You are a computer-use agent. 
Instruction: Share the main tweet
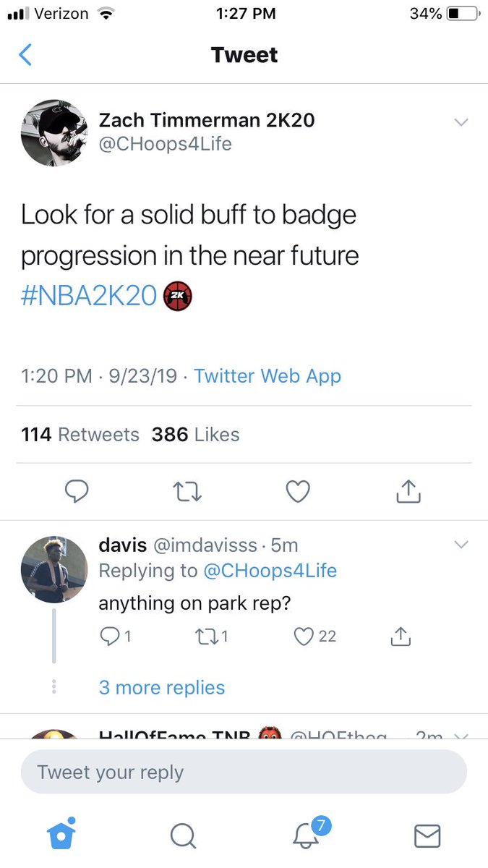coord(408,491)
